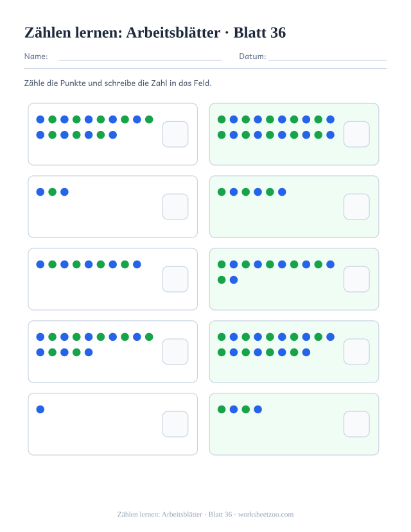Click answer box of the twelve-dot card
411x532 pixels.
[356, 279]
